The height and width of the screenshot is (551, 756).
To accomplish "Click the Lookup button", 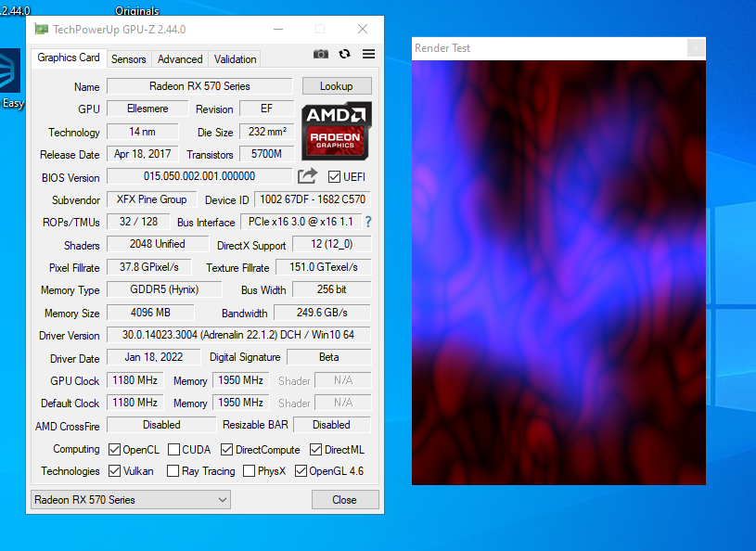I will [x=337, y=86].
